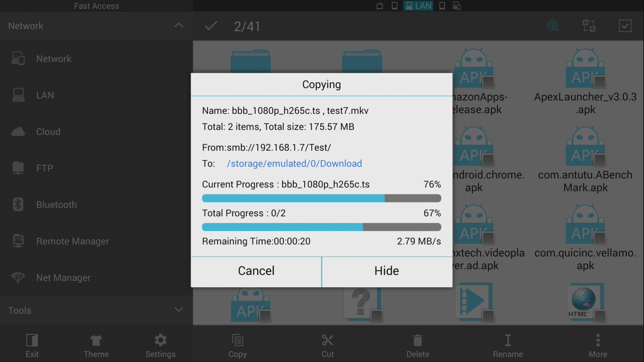Click the Copy icon in bottom toolbar

tap(237, 341)
